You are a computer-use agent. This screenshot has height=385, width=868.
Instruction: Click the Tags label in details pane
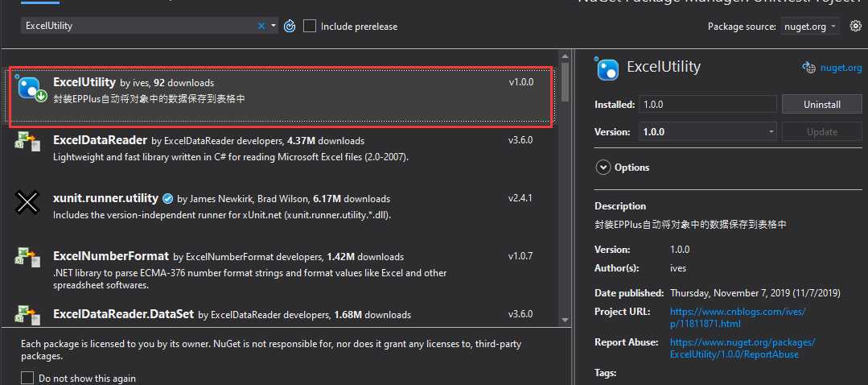pyautogui.click(x=605, y=373)
